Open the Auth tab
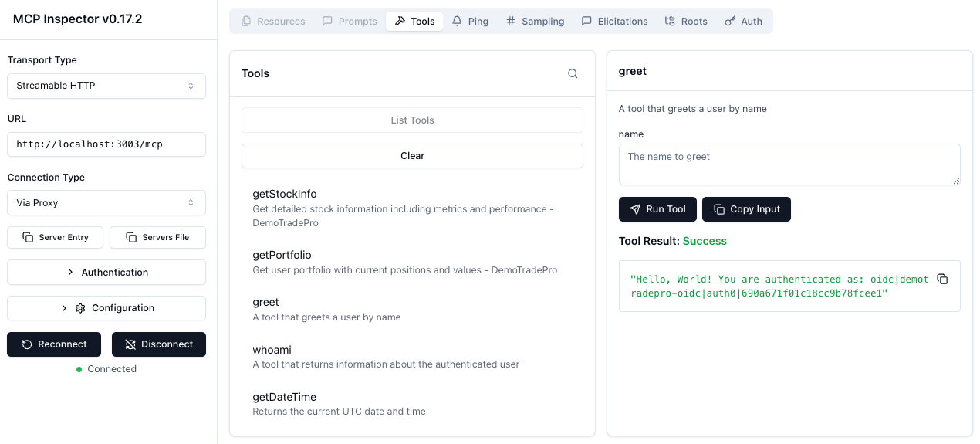This screenshot has width=980, height=444. [x=743, y=22]
